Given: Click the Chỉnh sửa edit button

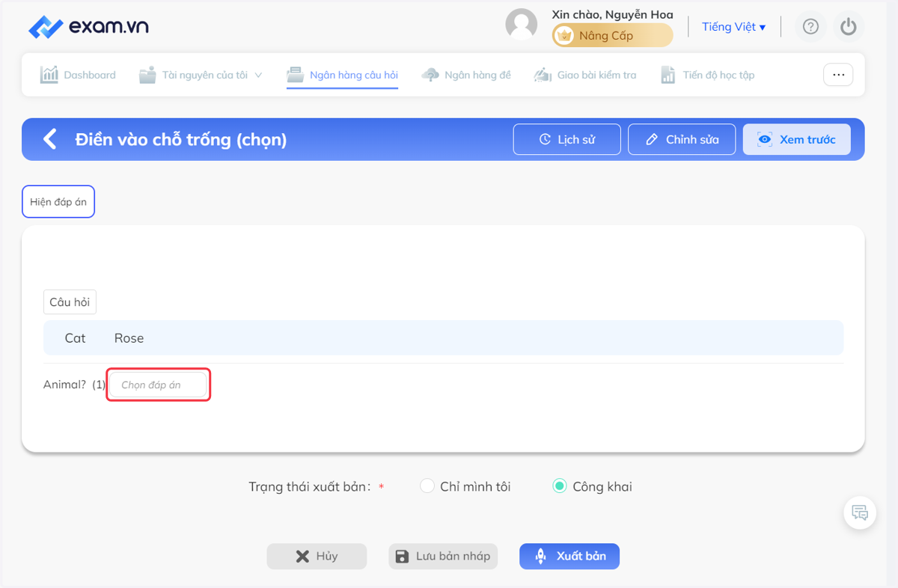Looking at the screenshot, I should point(682,139).
